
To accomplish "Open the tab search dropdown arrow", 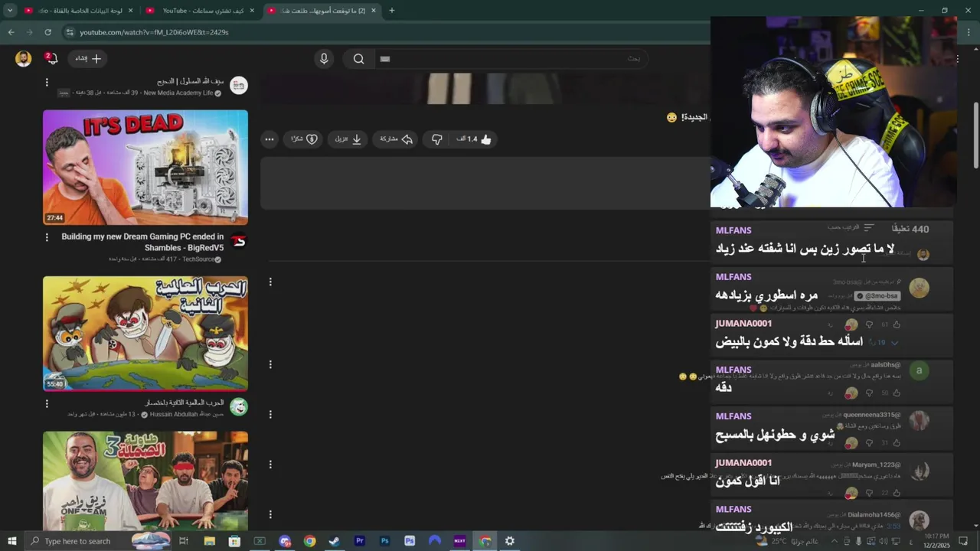I will (x=10, y=11).
